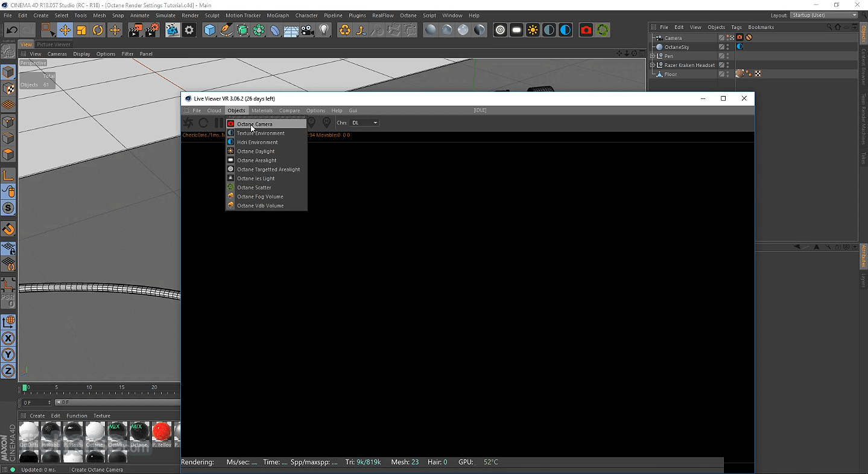Viewport: 868px width, 474px height.
Task: Click frame 10 on the timeline ruler
Action: coord(89,387)
